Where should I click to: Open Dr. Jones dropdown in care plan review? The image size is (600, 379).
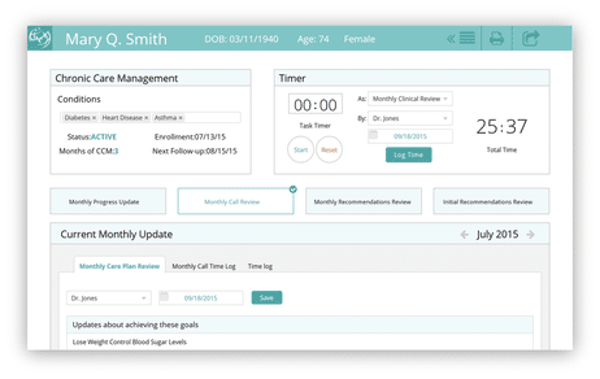coord(109,298)
